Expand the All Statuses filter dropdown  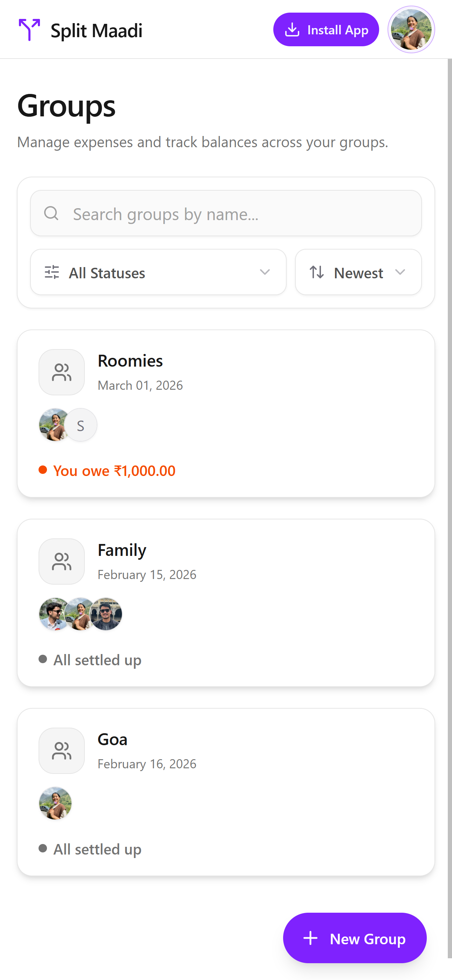point(158,272)
